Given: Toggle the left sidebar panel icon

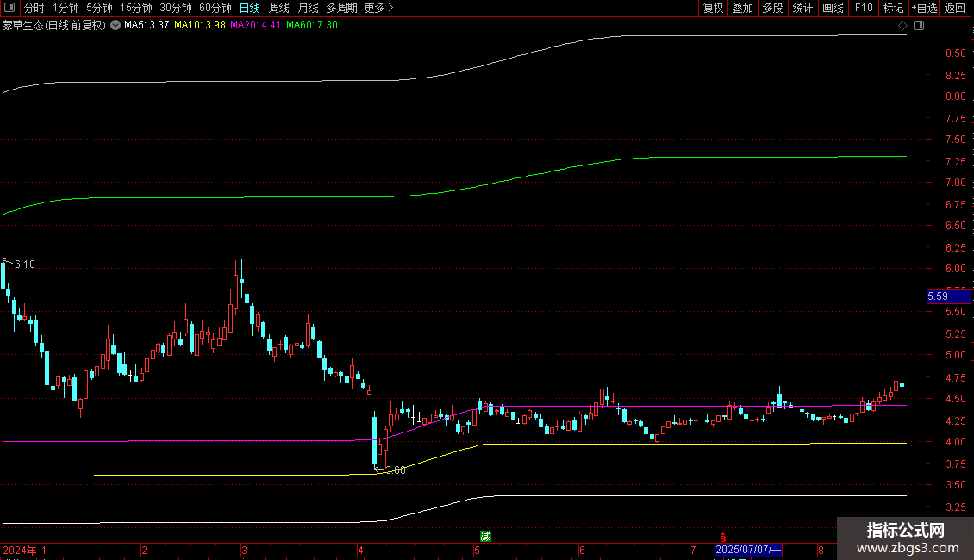Looking at the screenshot, I should pos(9,8).
